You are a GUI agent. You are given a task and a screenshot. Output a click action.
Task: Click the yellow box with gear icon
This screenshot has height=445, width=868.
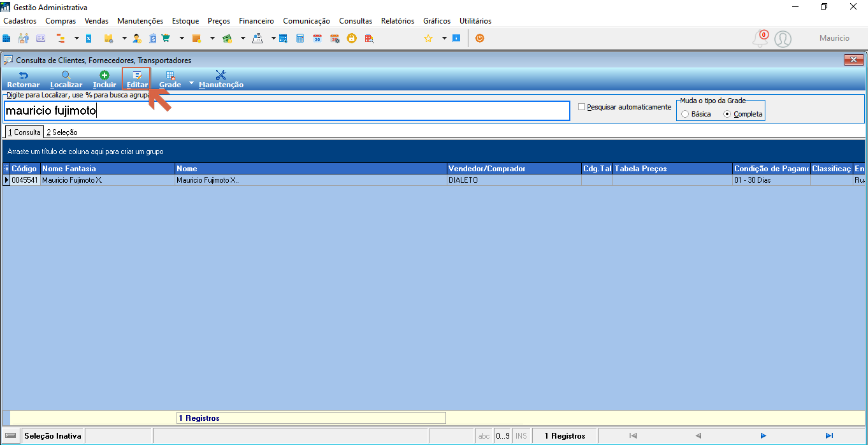pyautogui.click(x=108, y=38)
